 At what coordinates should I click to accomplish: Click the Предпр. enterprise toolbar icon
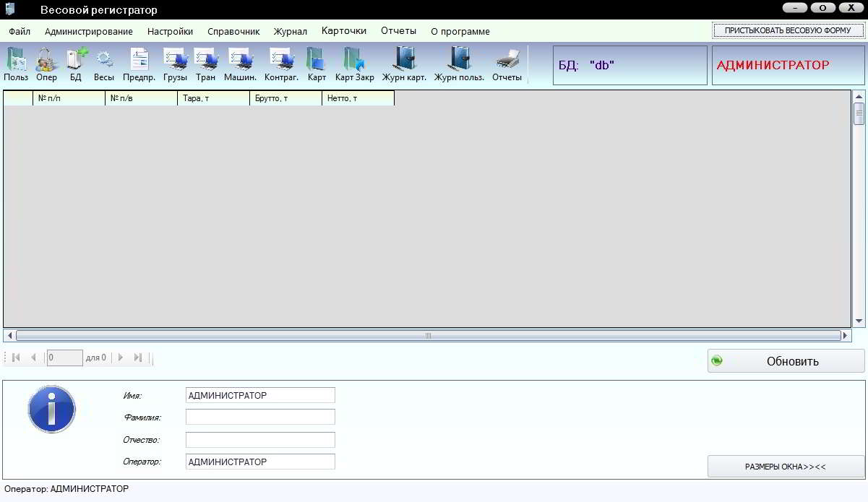click(x=139, y=63)
